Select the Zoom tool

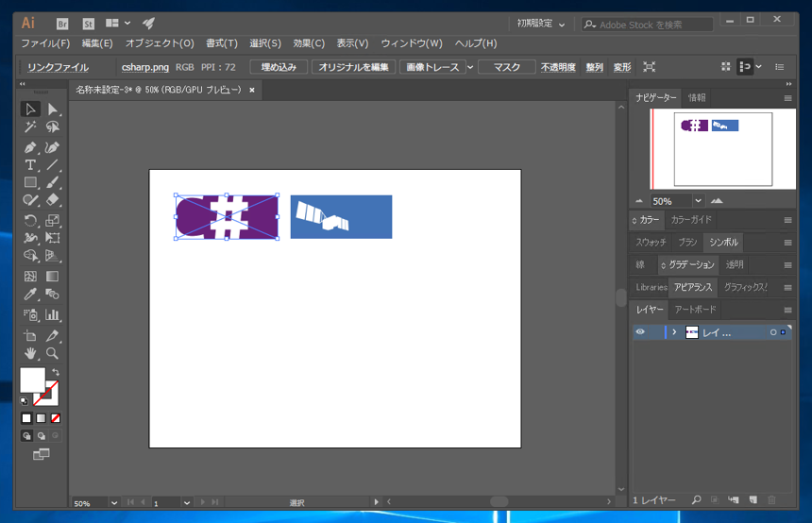coord(52,354)
